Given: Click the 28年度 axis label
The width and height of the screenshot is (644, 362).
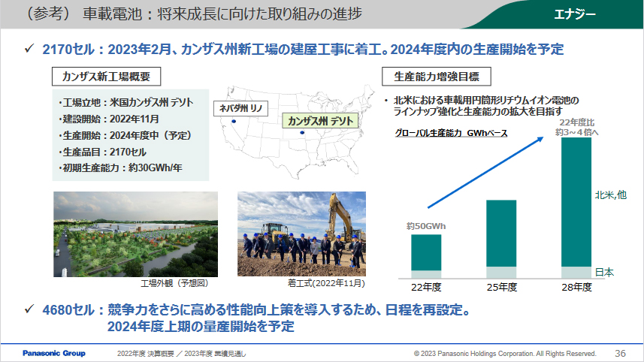Looking at the screenshot, I should 576,288.
